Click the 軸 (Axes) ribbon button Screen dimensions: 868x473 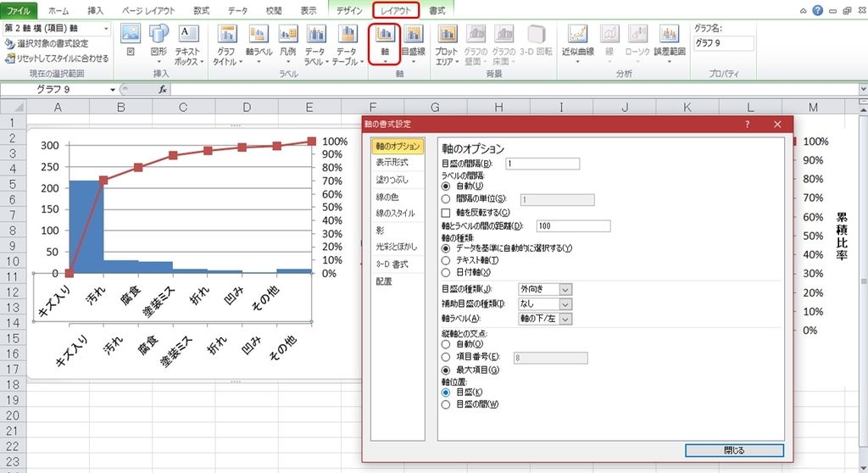[x=384, y=44]
